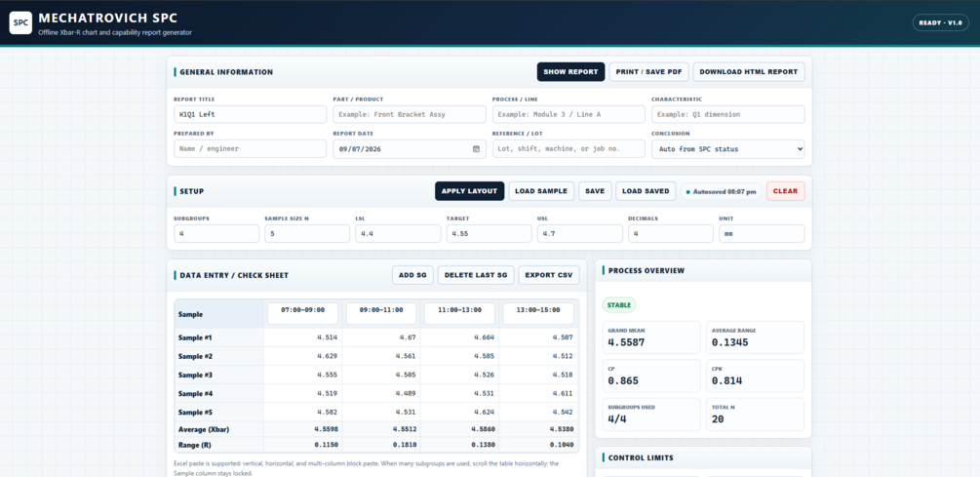Edit the Sample Size N field
Image resolution: width=980 pixels, height=477 pixels.
[x=307, y=234]
